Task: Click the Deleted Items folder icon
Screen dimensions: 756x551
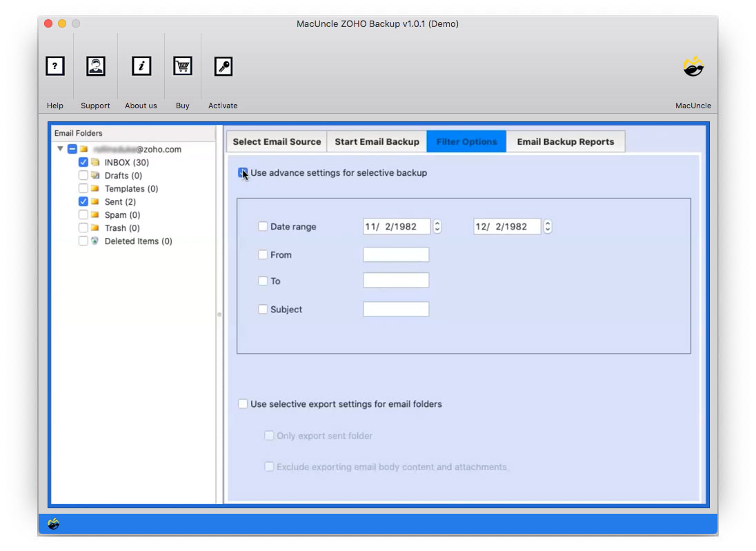Action: [x=94, y=241]
